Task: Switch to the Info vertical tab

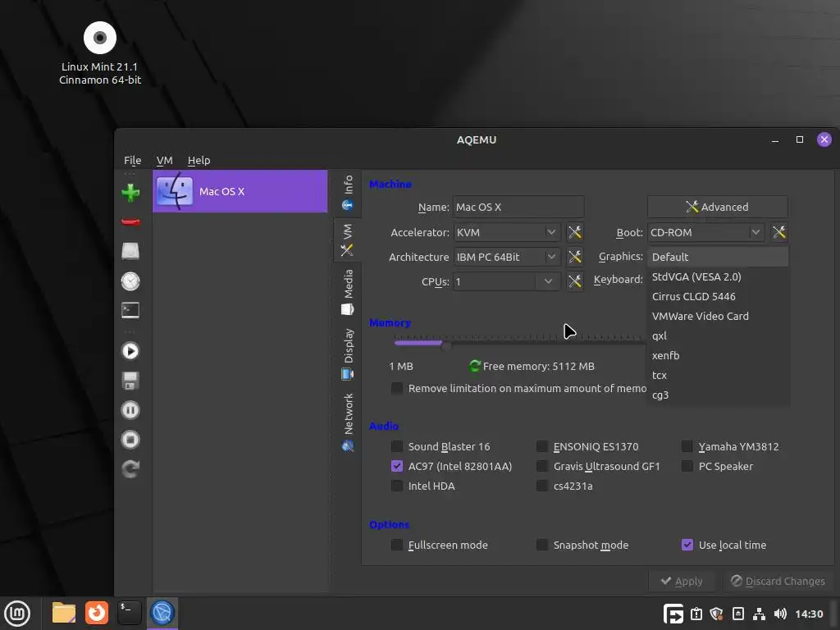Action: coord(348,194)
